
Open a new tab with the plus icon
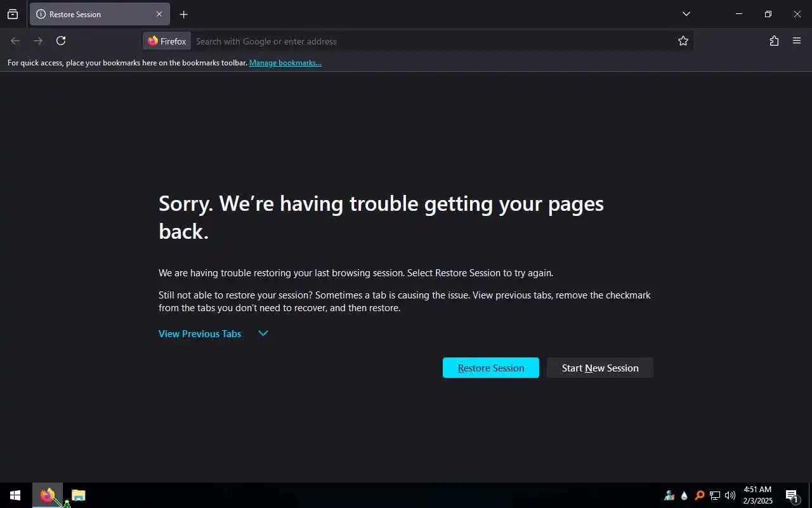[x=183, y=14]
